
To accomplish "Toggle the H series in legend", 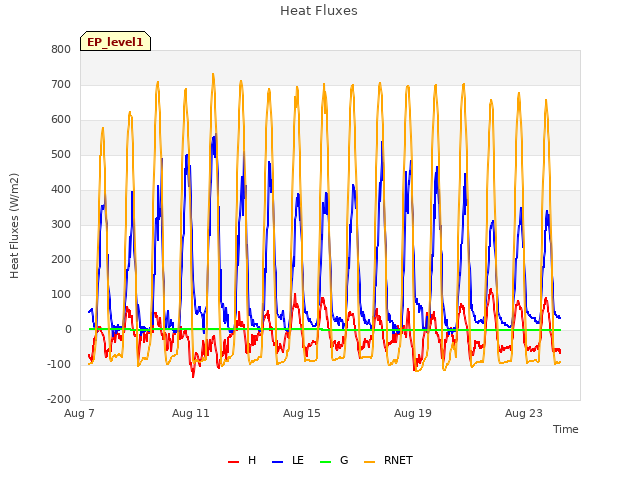I will coord(242,460).
